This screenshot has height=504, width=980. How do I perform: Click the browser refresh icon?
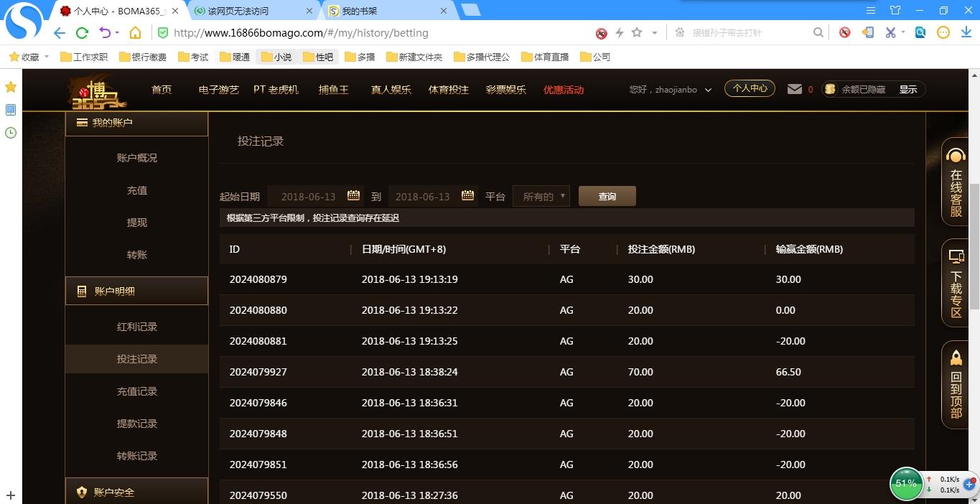tap(82, 33)
